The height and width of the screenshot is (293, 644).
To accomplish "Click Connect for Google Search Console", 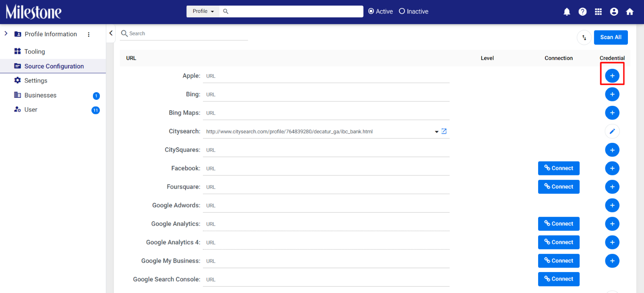I will pyautogui.click(x=559, y=279).
